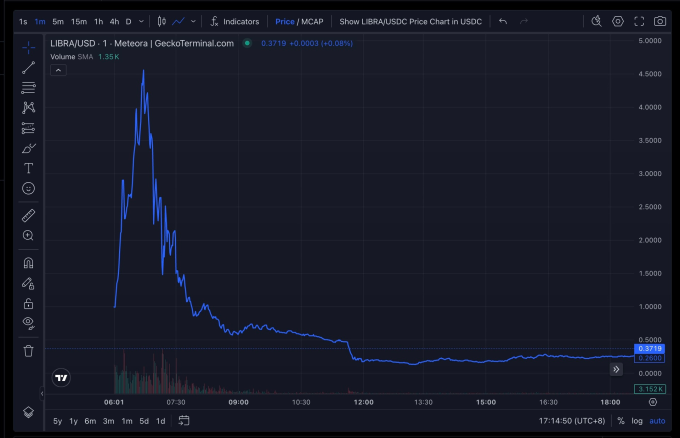Collapse the indicator legend chevron
This screenshot has height=438, width=680.
point(59,70)
